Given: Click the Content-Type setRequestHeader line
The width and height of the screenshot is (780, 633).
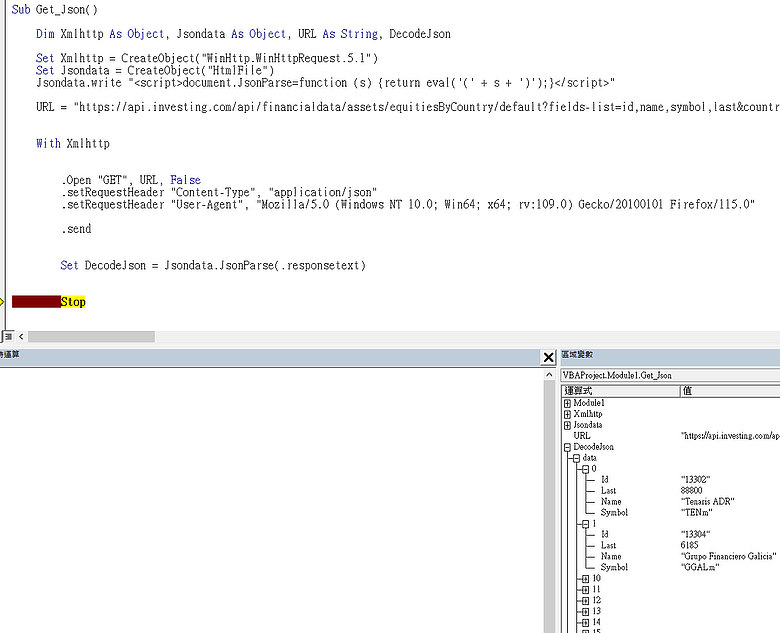Looking at the screenshot, I should [x=219, y=192].
